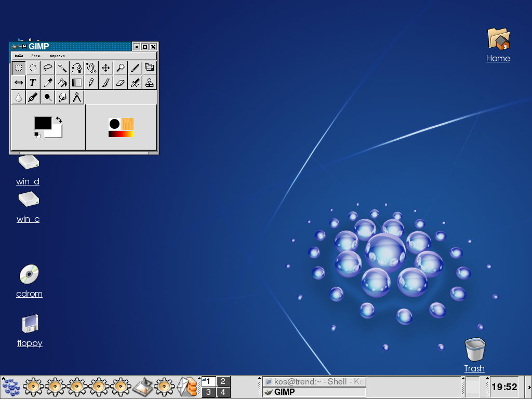The width and height of the screenshot is (532, 399).
Task: Select the Pencil tool
Action: click(91, 83)
